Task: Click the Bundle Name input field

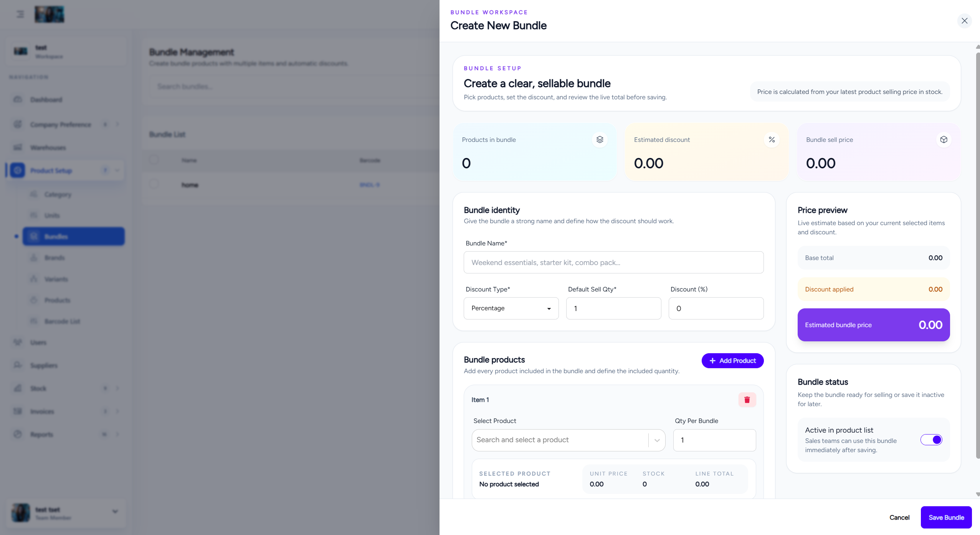Action: (613, 262)
